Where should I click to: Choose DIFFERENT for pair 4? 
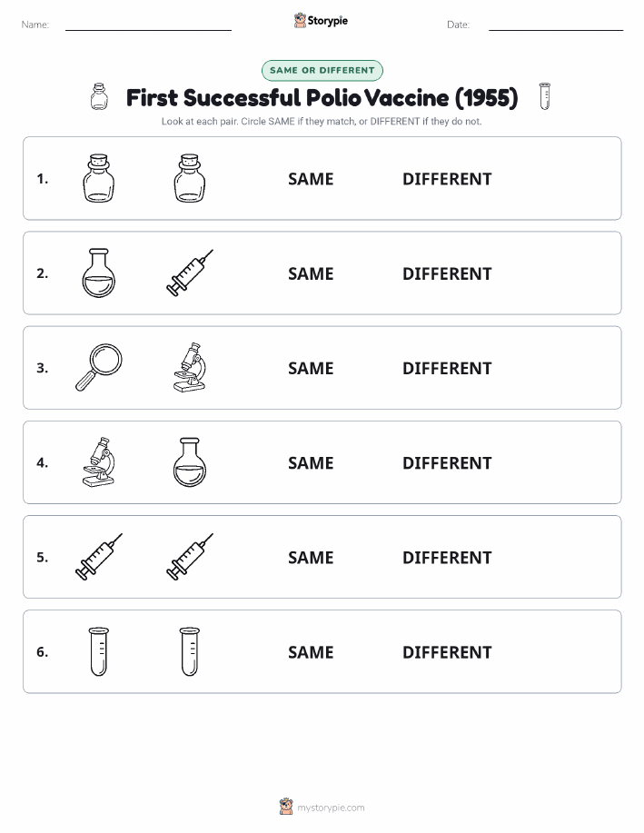point(447,462)
